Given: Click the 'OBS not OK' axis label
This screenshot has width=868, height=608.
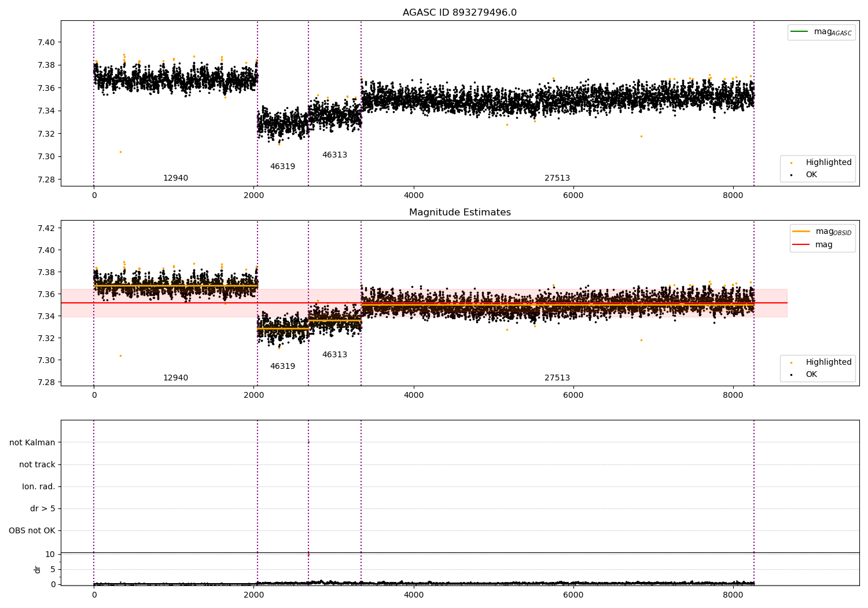Looking at the screenshot, I should coord(32,530).
